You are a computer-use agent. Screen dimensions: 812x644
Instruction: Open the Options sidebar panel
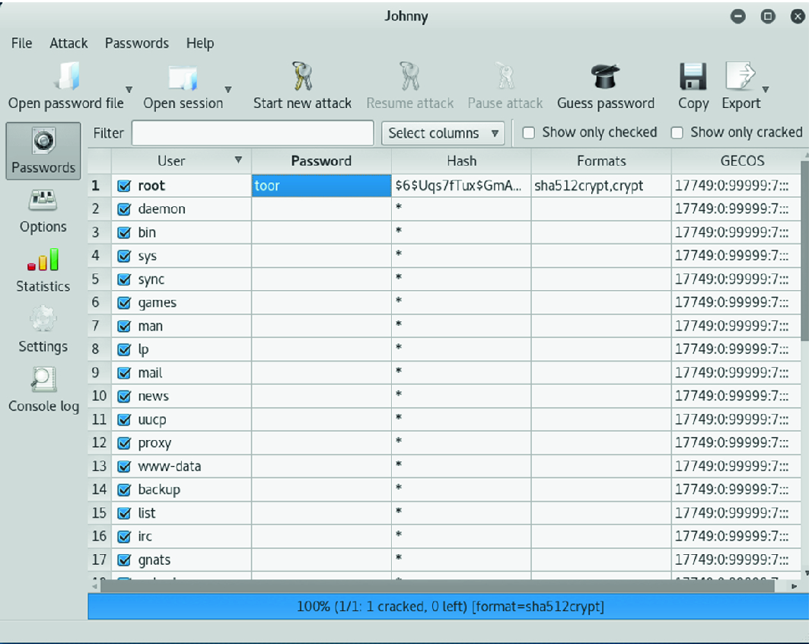coord(43,212)
